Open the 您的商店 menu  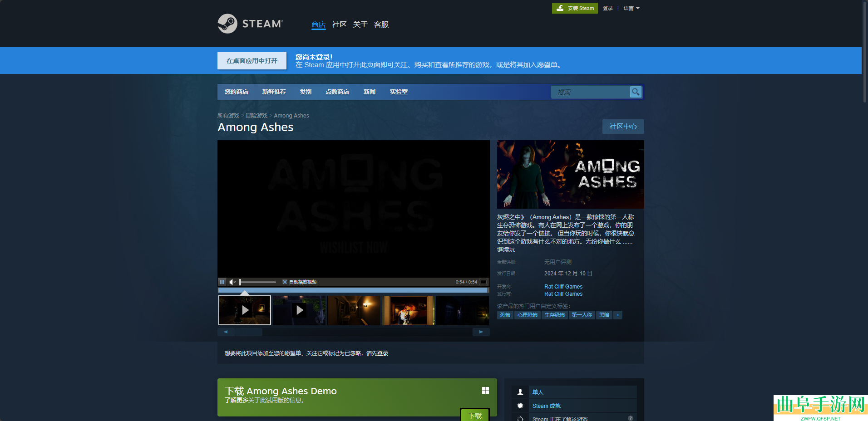(x=237, y=92)
